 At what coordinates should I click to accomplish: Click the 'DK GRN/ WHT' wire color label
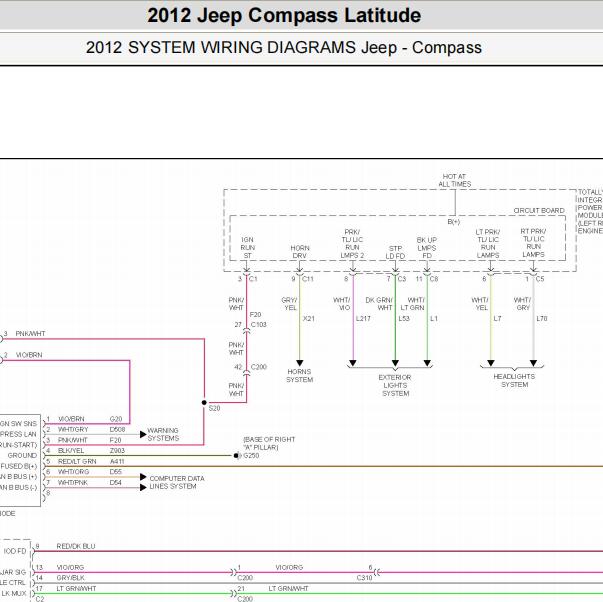point(379,304)
